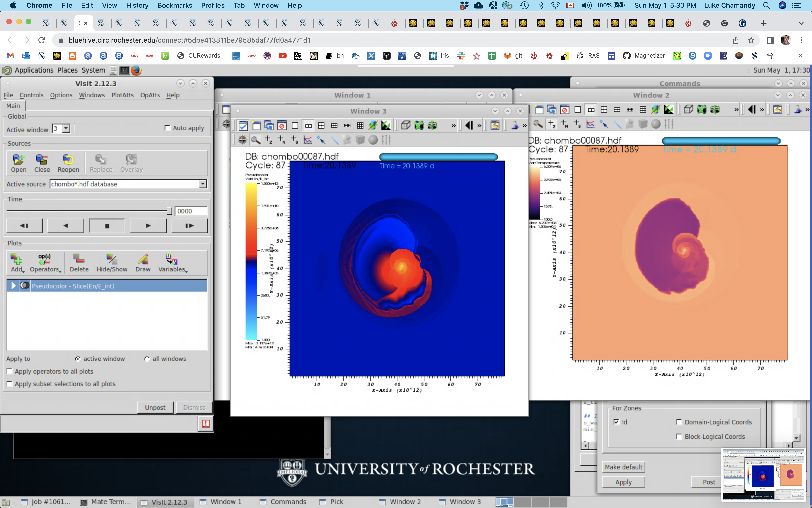Check Apply operators to all plots
The height and width of the screenshot is (508, 812).
pos(9,371)
